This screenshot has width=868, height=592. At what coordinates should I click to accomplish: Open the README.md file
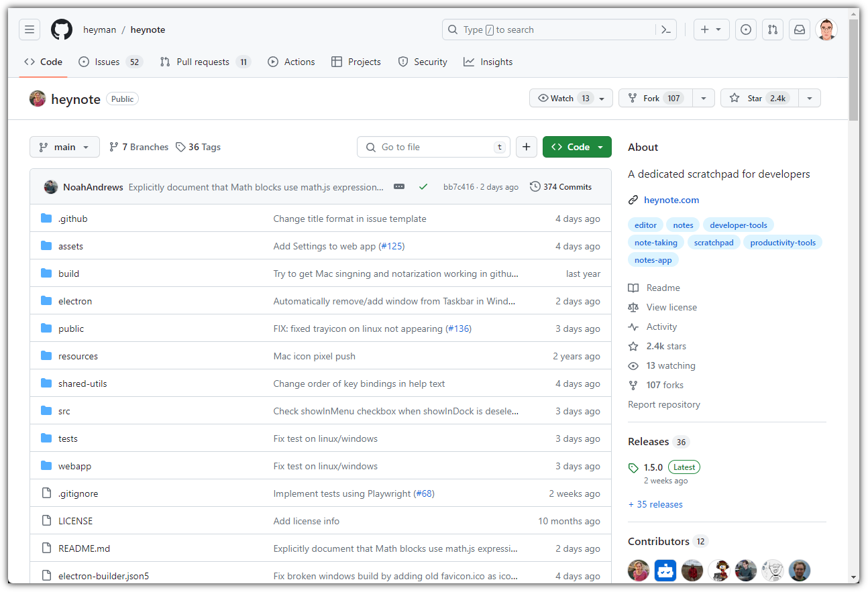[84, 548]
